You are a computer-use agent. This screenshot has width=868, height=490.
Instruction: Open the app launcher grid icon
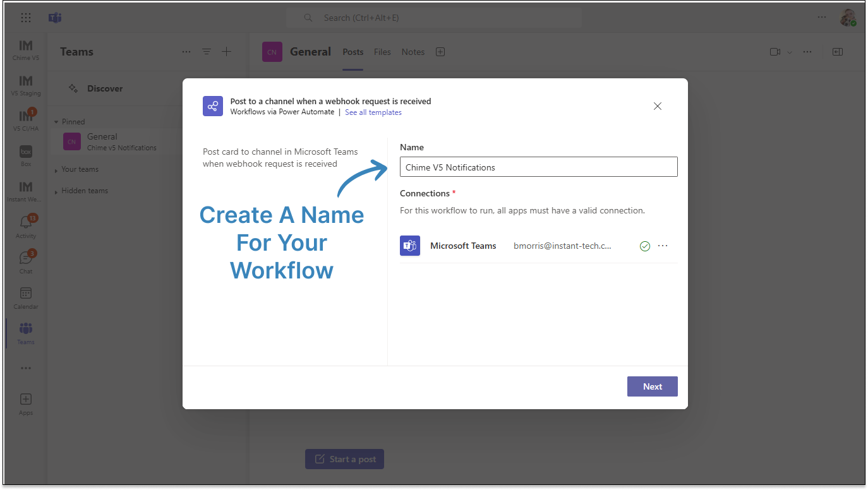pos(26,18)
